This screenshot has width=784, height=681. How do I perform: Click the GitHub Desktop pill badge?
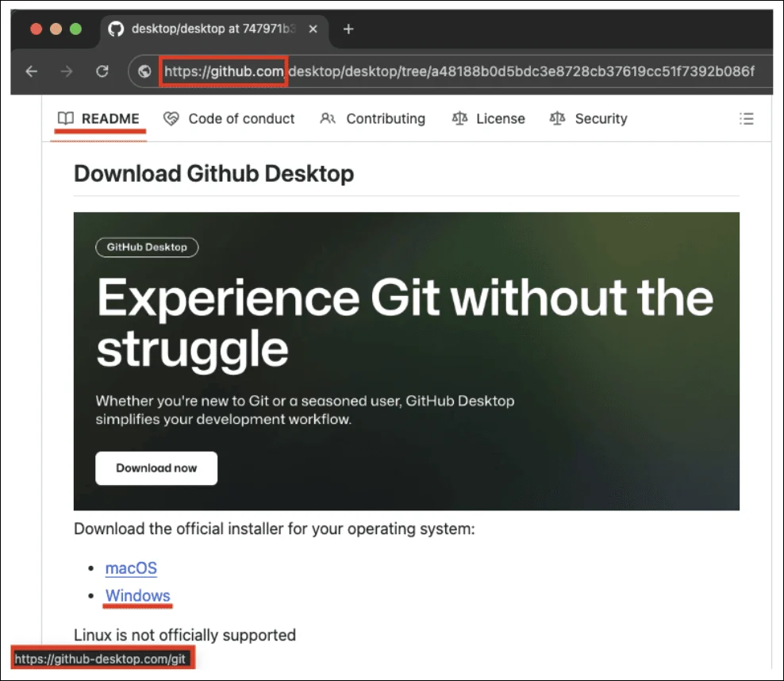click(146, 247)
